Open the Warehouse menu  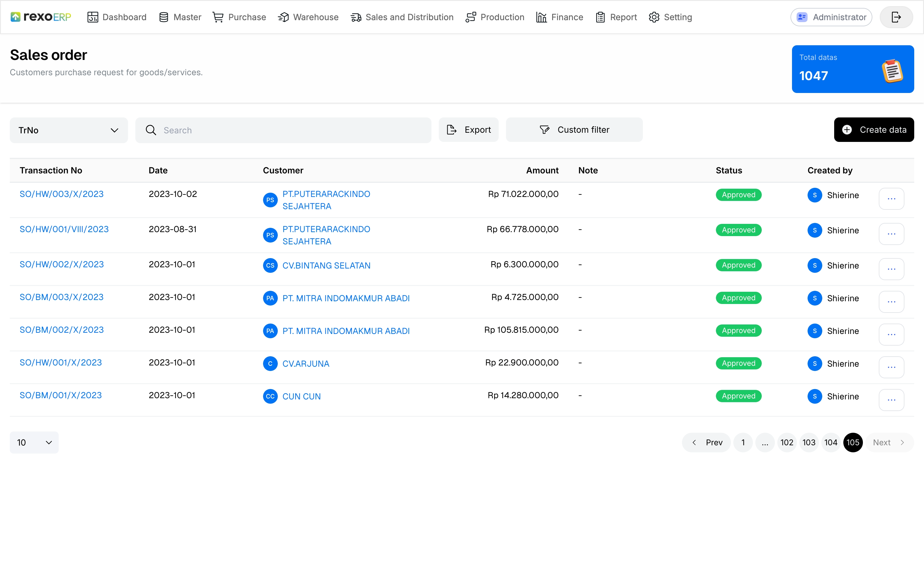(x=308, y=17)
